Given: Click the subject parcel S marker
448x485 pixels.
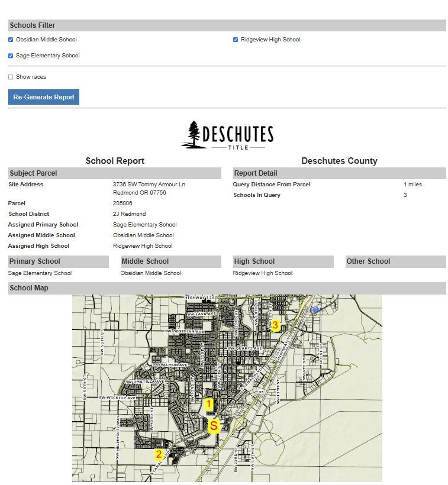Looking at the screenshot, I should click(x=214, y=426).
